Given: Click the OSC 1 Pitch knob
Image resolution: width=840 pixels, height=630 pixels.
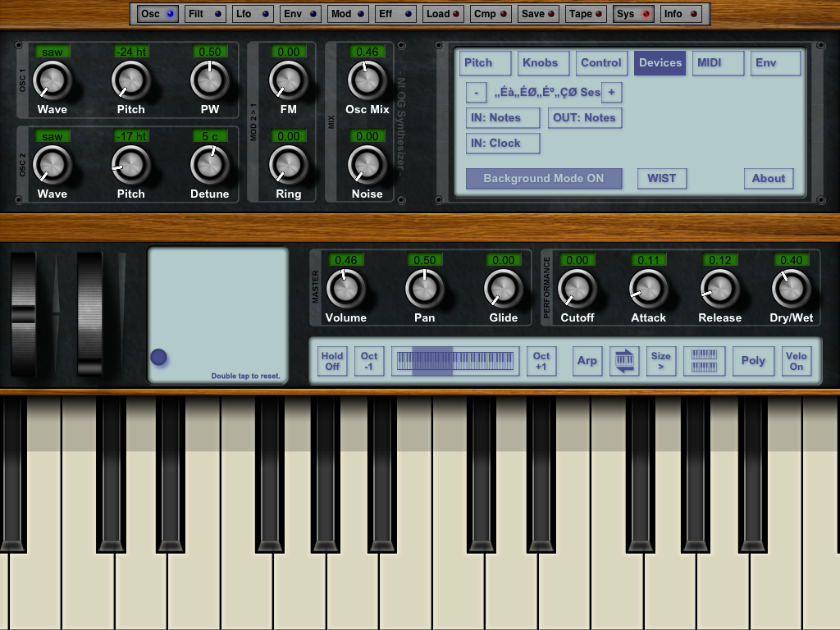Looking at the screenshot, I should 130,80.
